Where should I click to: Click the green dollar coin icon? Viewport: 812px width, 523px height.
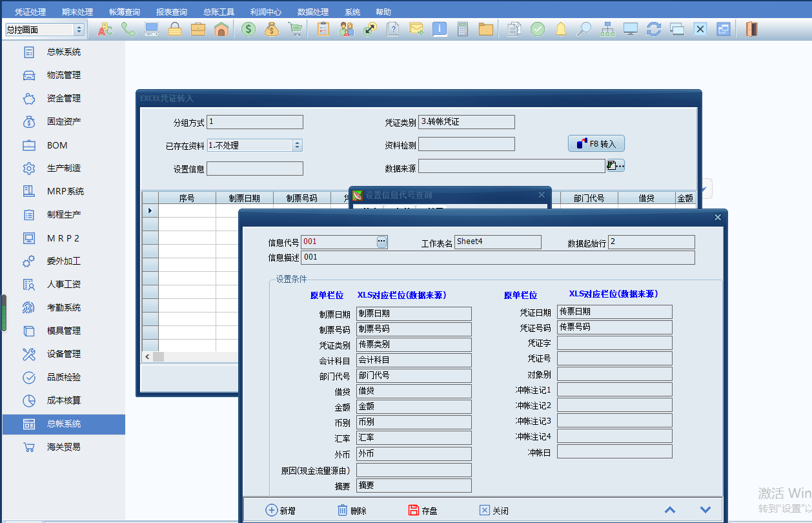click(x=249, y=29)
